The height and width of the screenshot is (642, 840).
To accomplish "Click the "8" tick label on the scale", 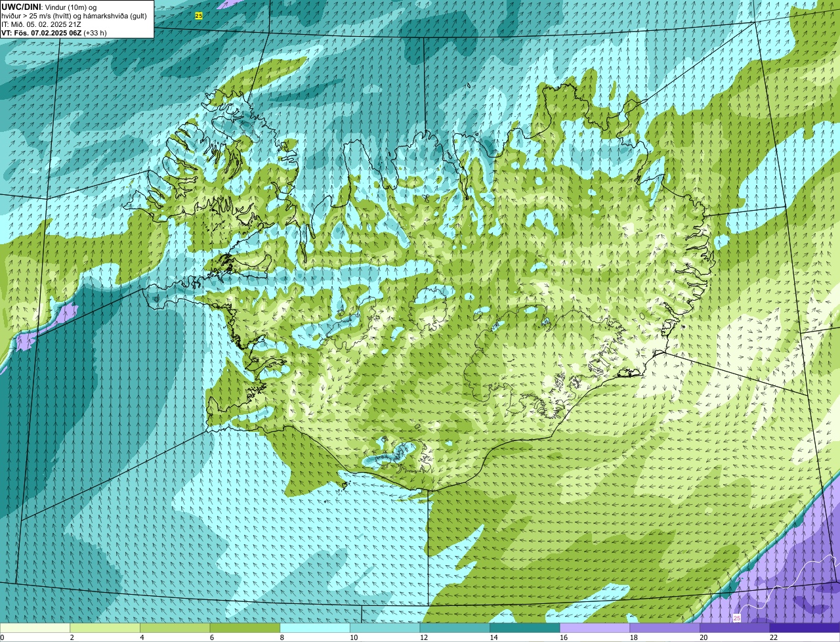I will tap(282, 637).
